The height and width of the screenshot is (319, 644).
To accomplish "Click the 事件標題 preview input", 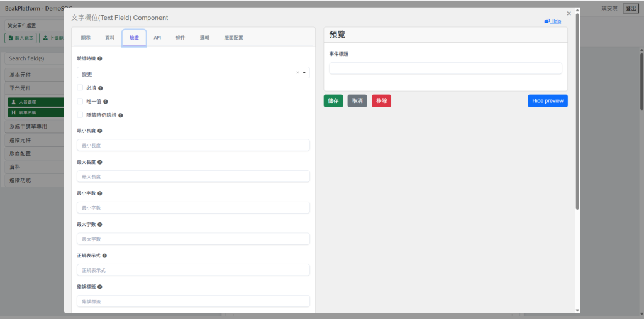I will [446, 68].
